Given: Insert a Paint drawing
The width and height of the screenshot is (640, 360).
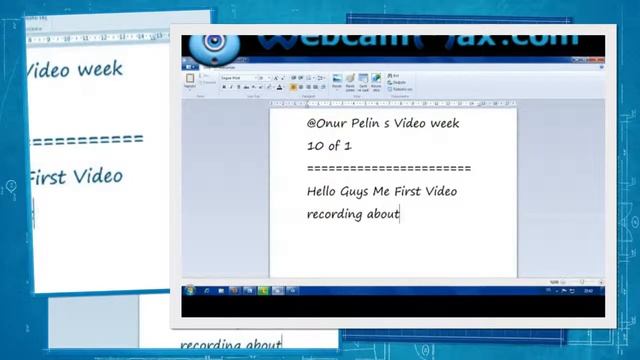Looking at the screenshot, I should pyautogui.click(x=350, y=82).
